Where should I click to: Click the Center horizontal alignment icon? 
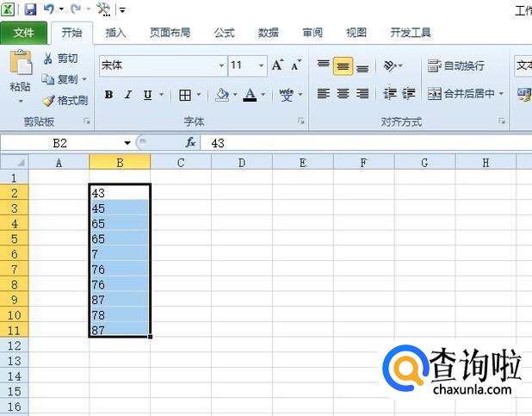click(x=343, y=94)
